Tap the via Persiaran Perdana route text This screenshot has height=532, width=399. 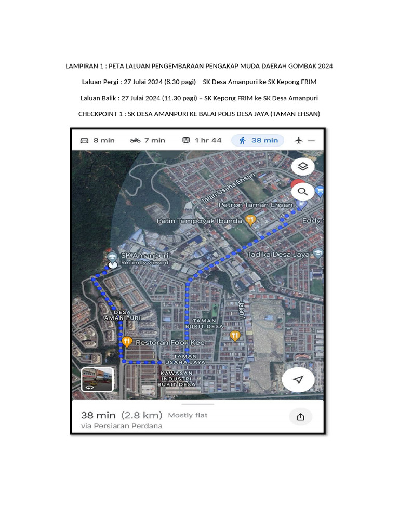click(x=122, y=426)
